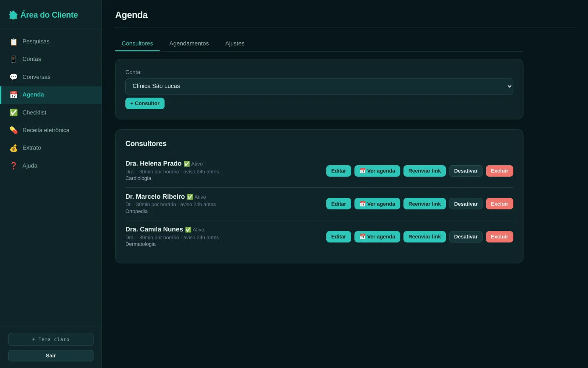Viewport: 588px width, 368px height.
Task: Click the green check beside Dr. Marcelo Ribeiro
Action: 190,197
